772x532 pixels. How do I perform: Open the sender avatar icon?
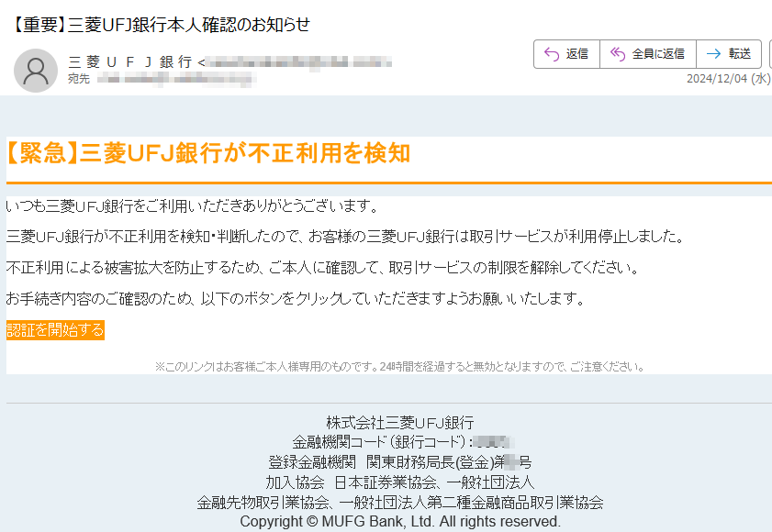36,71
